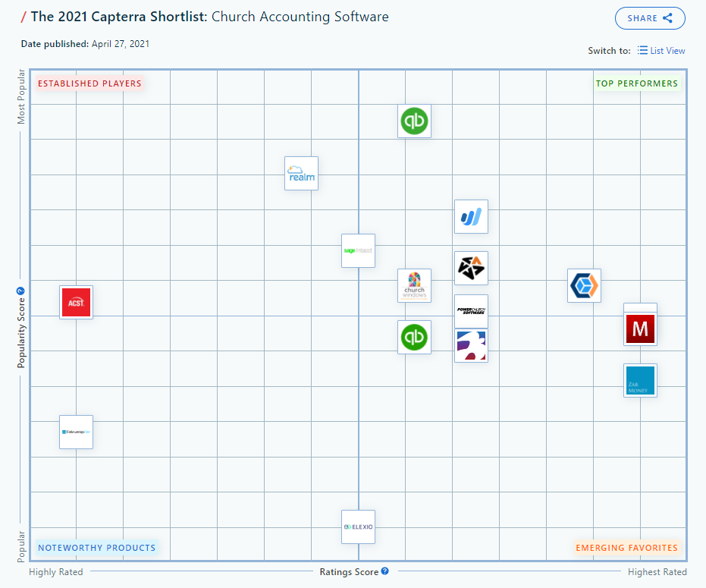This screenshot has width=706, height=588.
Task: Click the Popularity Score axis title
Action: 20,333
